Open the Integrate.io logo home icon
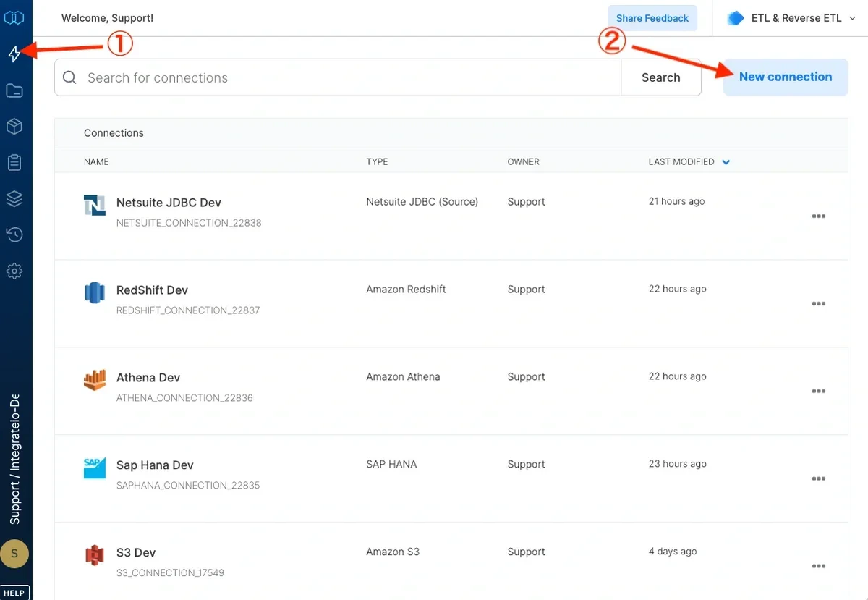The width and height of the screenshot is (868, 600). point(14,17)
